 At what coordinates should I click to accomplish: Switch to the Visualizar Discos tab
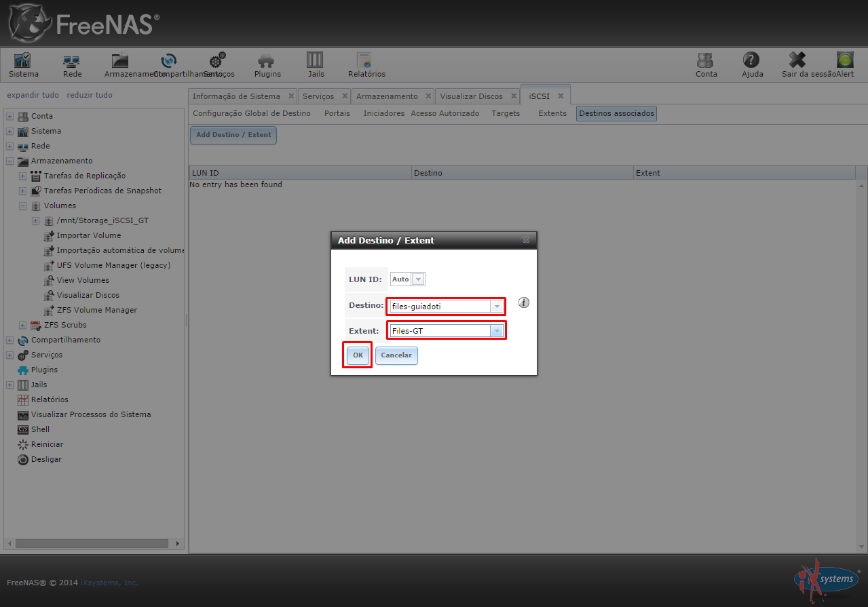click(471, 96)
